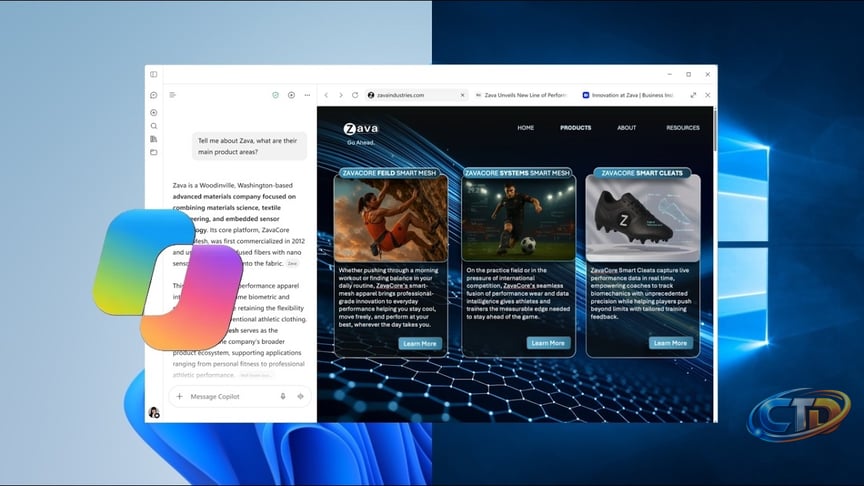Click Learn More on Systems Smart Mesh card
The height and width of the screenshot is (486, 864).
tap(548, 343)
